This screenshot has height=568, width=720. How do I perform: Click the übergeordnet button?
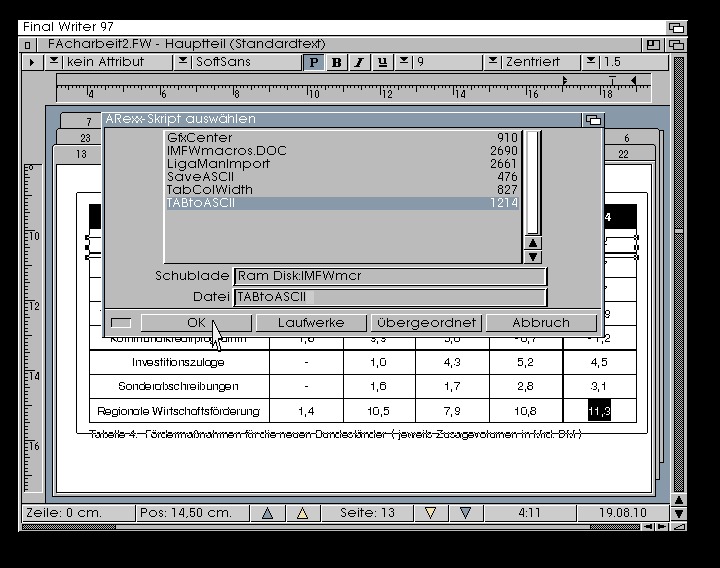click(426, 323)
